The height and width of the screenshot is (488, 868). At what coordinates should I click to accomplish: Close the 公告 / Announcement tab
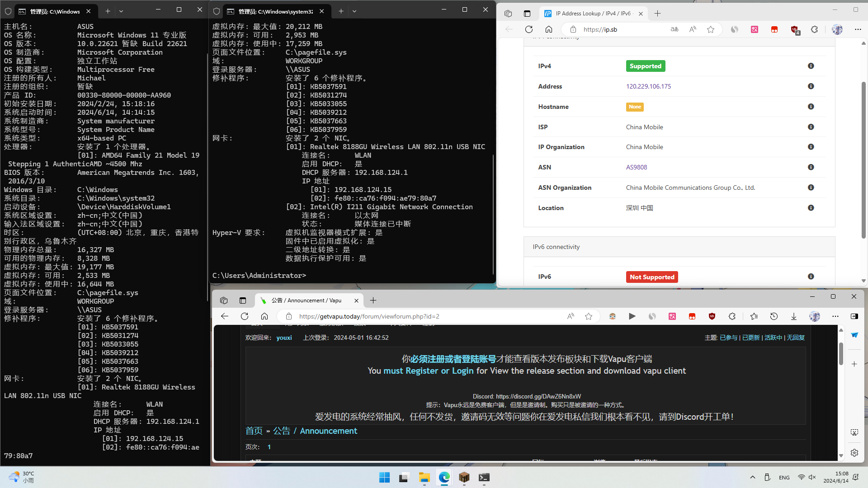356,300
